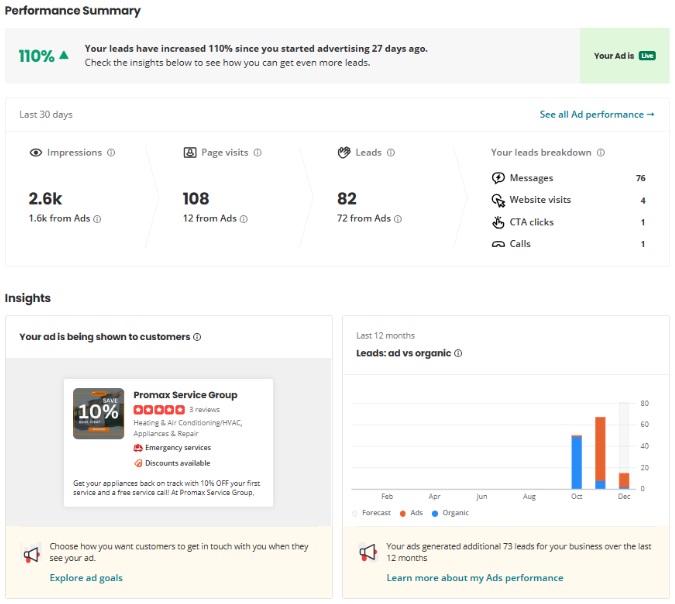Click the tall orange November bar
The height and width of the screenshot is (604, 675).
[x=600, y=449]
